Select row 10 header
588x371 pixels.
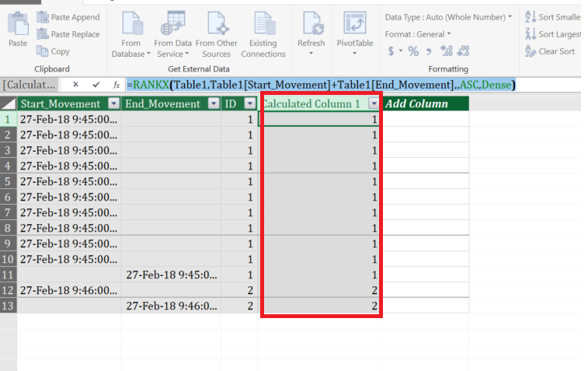click(9, 259)
